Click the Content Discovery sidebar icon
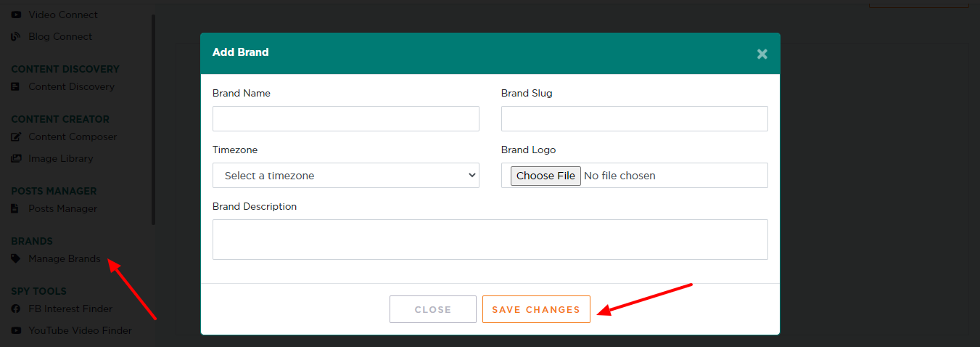The image size is (980, 347). 16,86
